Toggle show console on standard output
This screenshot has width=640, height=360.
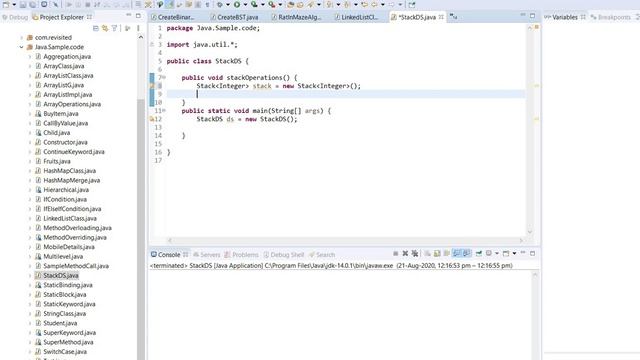click(457, 253)
